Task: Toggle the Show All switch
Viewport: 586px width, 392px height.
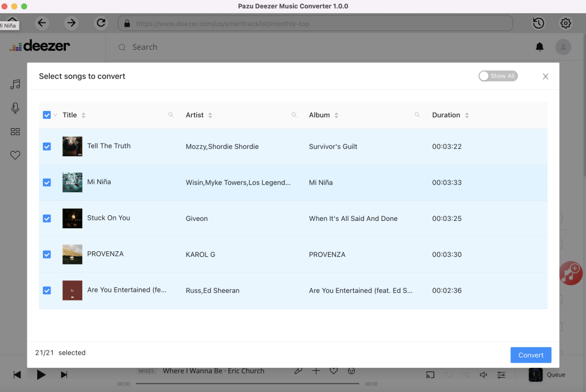Action: pyautogui.click(x=498, y=76)
